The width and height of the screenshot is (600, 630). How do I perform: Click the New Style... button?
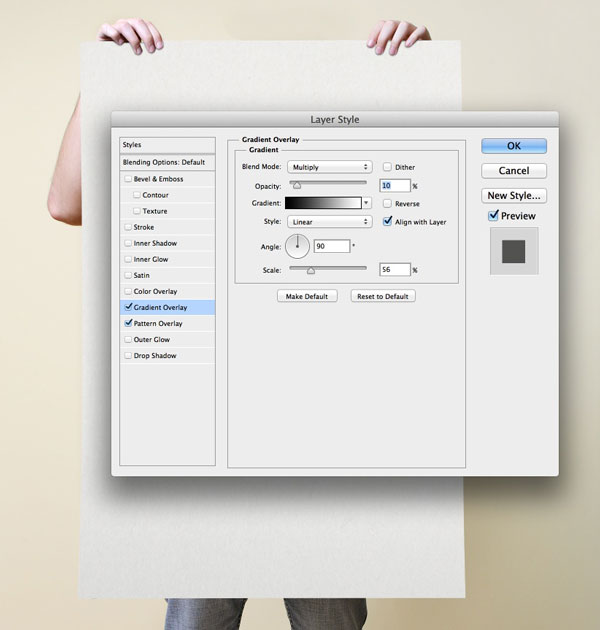[514, 196]
